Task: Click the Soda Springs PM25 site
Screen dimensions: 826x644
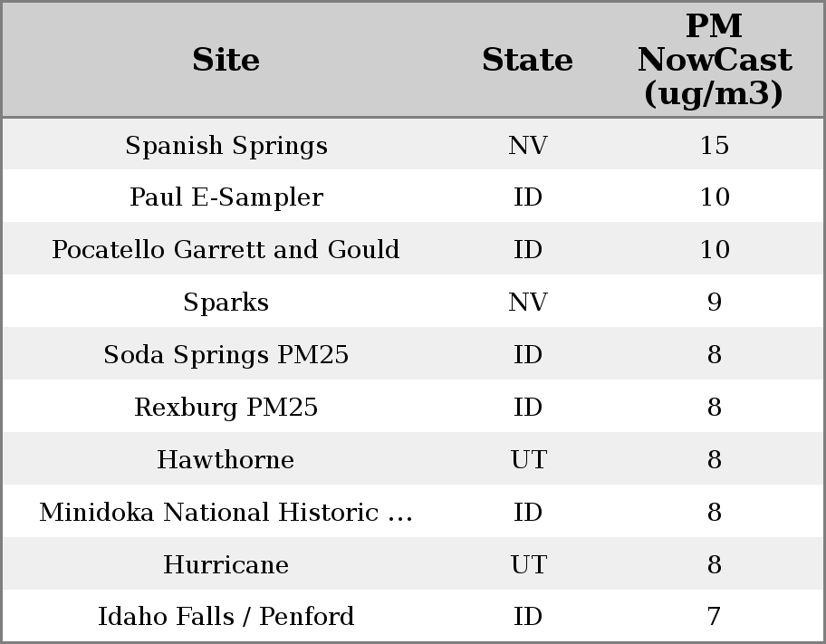Action: pyautogui.click(x=226, y=355)
